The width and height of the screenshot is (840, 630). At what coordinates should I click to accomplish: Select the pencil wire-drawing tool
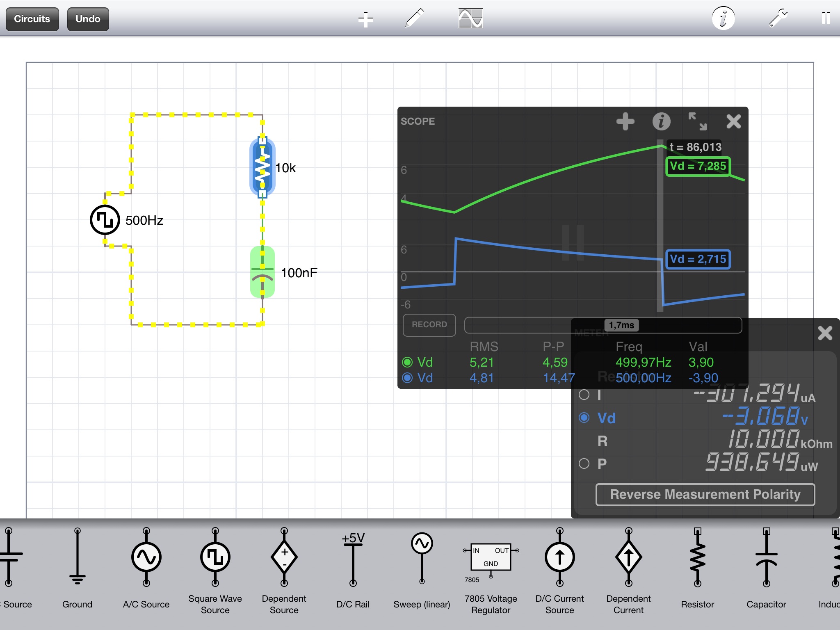pyautogui.click(x=415, y=18)
